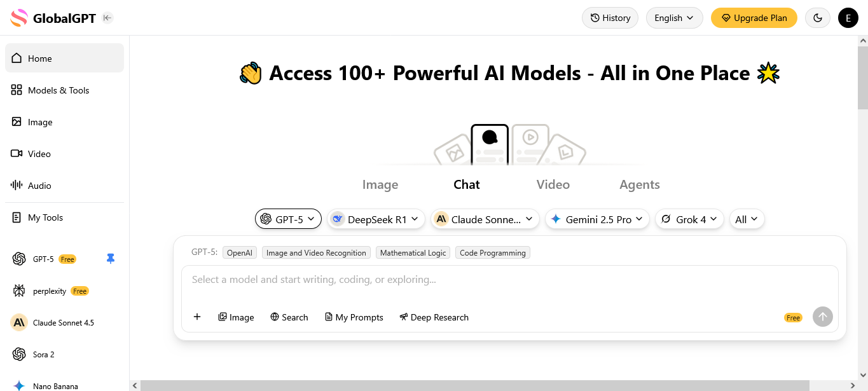Image resolution: width=868 pixels, height=391 pixels.
Task: Expand the All models dropdown
Action: [x=747, y=219]
